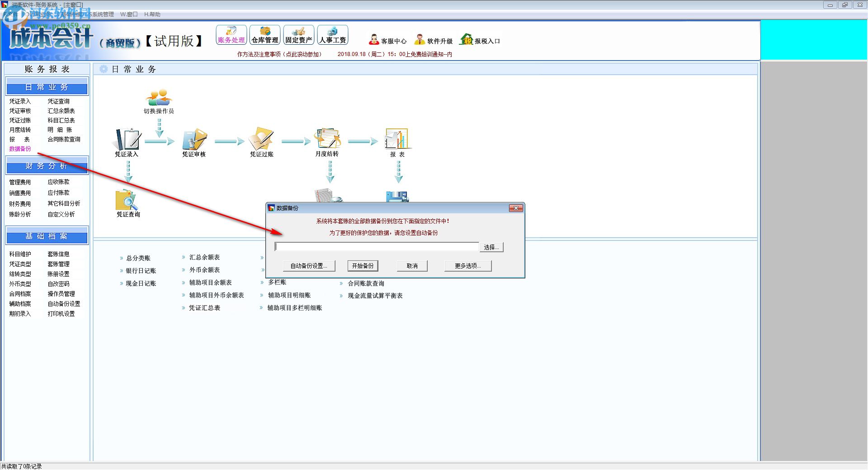
Task: Open 操作员管理 in sidebar
Action: [61, 294]
